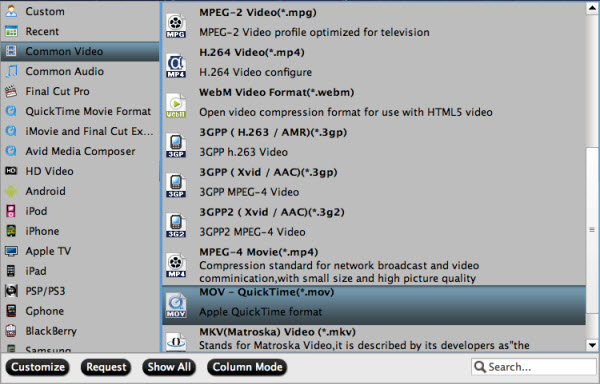Select MPEG-2 Video(*.mpg) format
Image resolution: width=600 pixels, height=384 pixels.
point(373,22)
